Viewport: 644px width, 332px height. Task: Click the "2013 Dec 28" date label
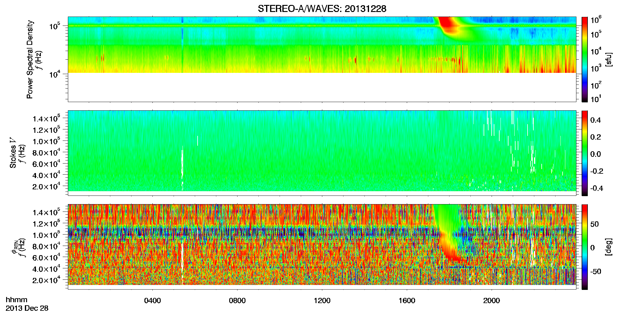[x=27, y=308]
